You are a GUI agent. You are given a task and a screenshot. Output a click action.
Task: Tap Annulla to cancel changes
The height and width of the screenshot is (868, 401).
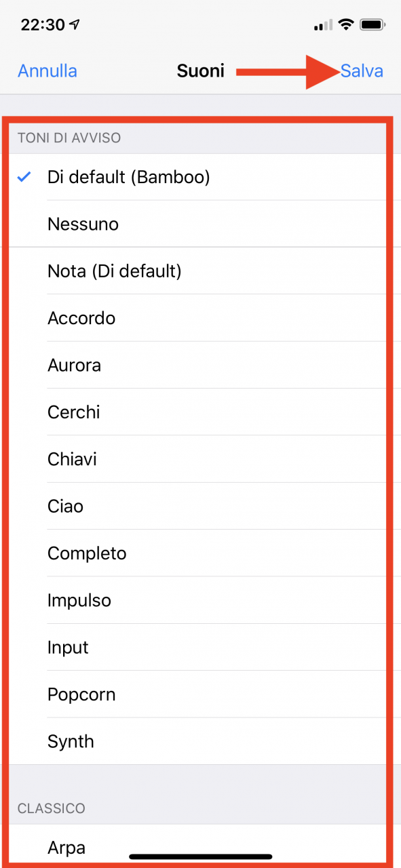47,71
